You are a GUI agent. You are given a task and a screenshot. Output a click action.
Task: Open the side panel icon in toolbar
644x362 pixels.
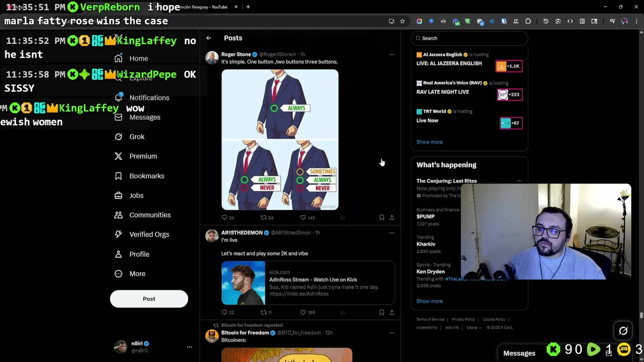pos(582,21)
